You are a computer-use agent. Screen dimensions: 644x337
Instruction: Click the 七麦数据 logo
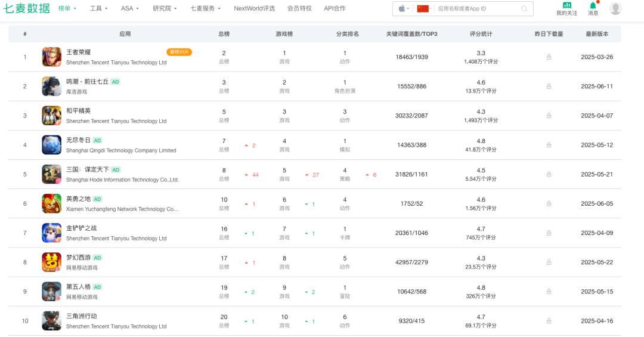pos(27,8)
